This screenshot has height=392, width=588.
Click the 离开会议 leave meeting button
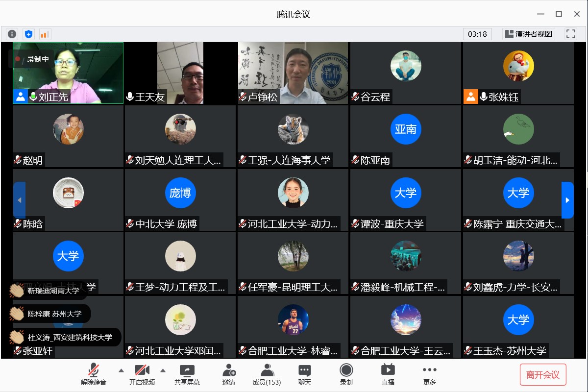click(543, 375)
